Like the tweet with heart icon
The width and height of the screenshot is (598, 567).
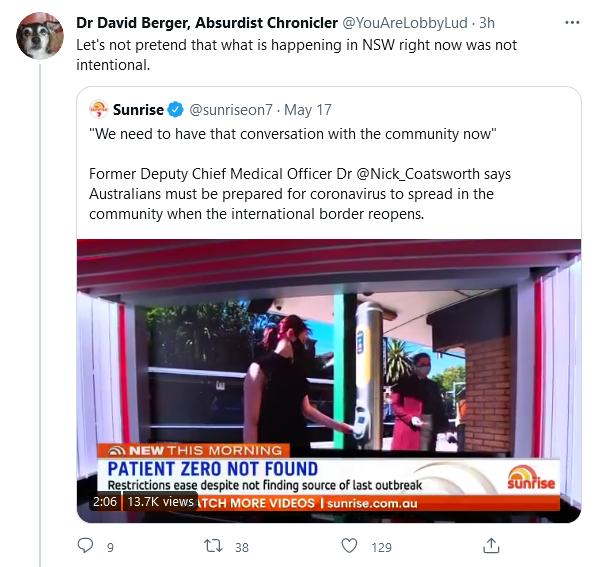[349, 546]
